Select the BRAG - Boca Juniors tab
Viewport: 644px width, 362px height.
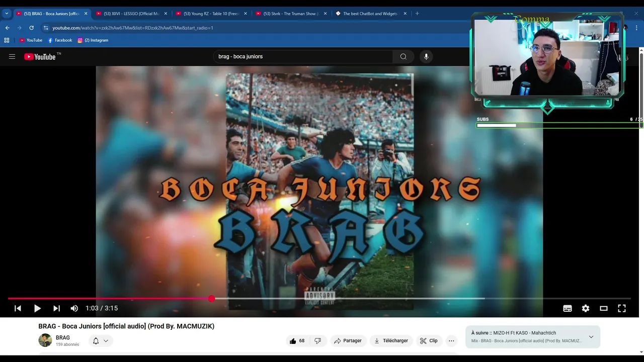click(x=52, y=14)
